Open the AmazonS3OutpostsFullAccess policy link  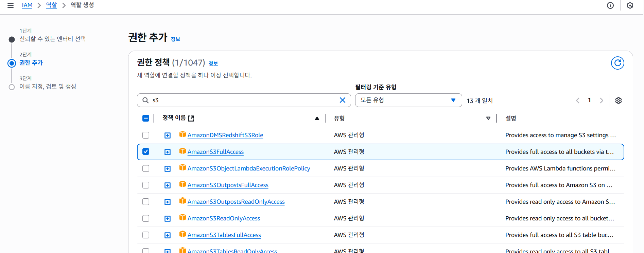click(x=228, y=185)
